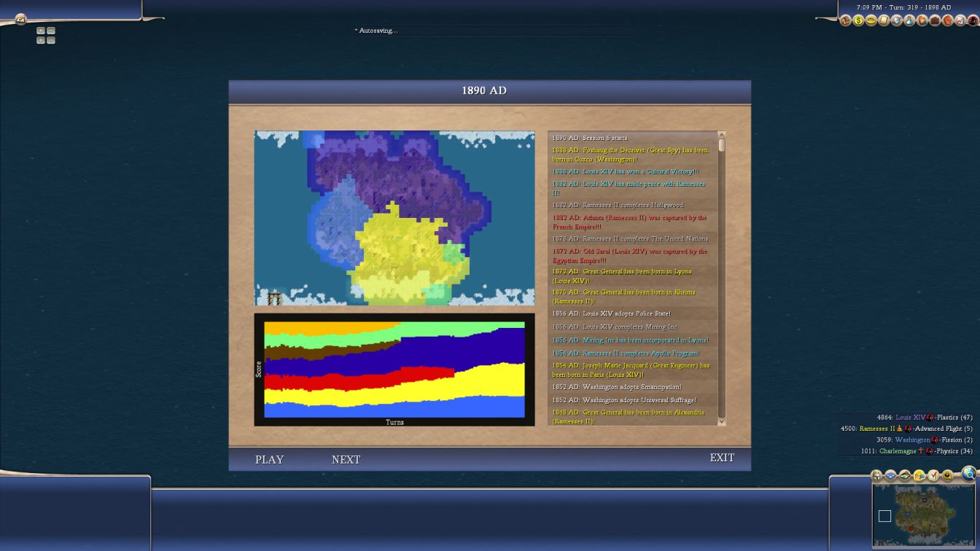Click 'Mining Inc has been incorporated in Lyons' entry
The height and width of the screenshot is (551, 980).
click(630, 340)
